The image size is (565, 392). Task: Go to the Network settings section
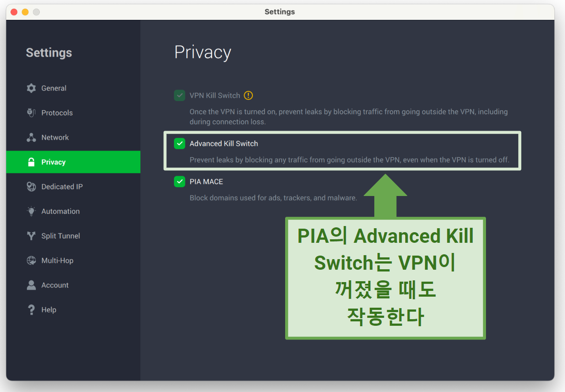pos(73,138)
